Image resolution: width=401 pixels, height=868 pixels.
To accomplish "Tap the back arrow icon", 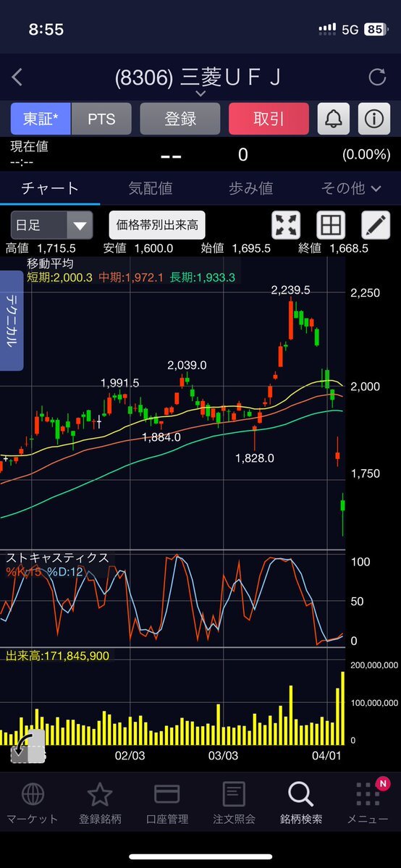I will 17,77.
